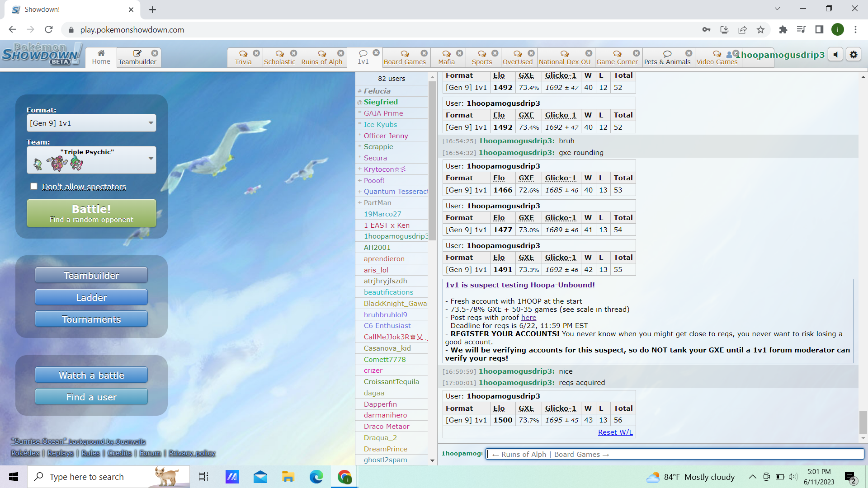Click the Windows search box

(x=108, y=477)
